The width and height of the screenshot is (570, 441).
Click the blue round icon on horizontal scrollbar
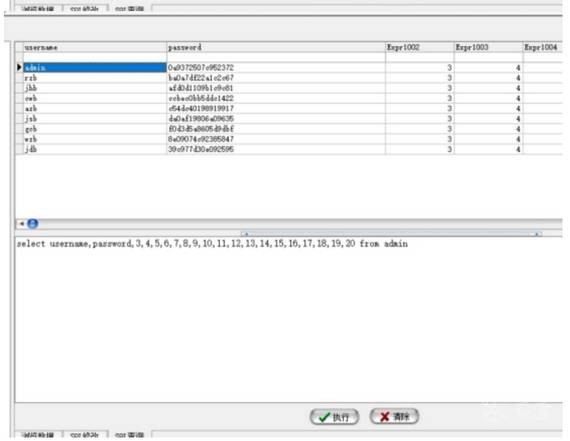coord(33,223)
